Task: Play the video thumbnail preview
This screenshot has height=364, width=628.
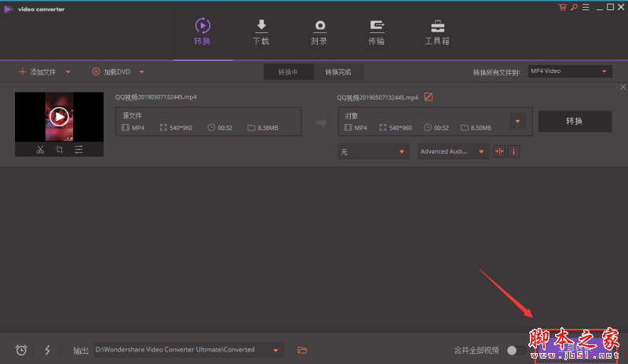Action: pos(60,117)
